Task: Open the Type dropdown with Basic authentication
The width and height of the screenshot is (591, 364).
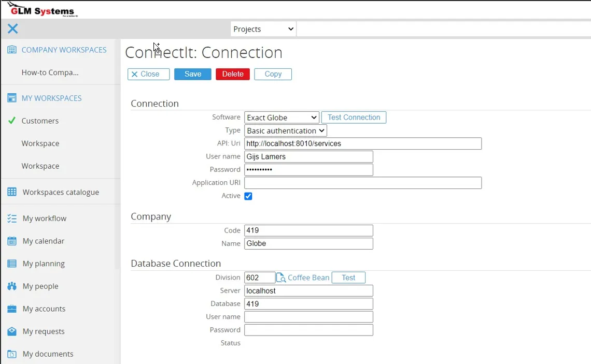Action: [286, 131]
